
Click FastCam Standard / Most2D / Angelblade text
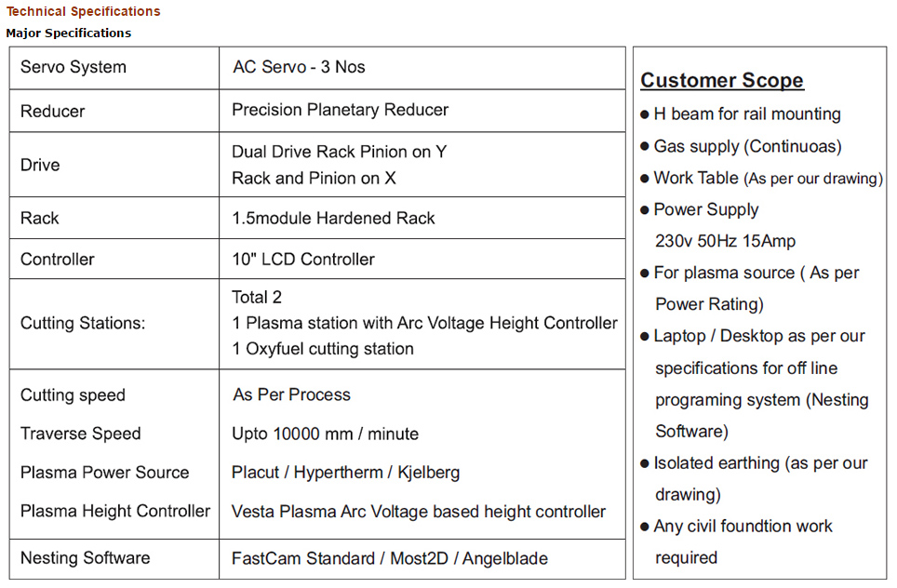[389, 558]
